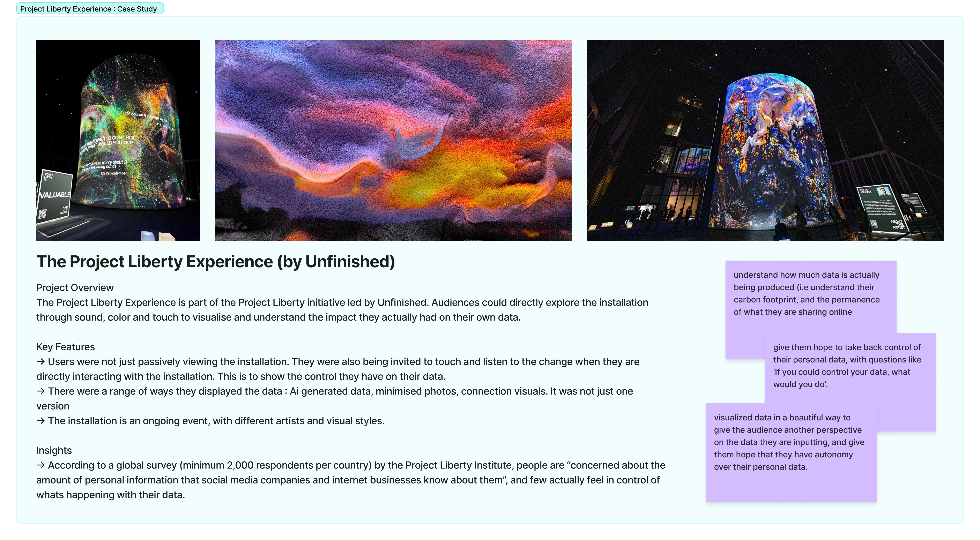Click the arrow bullet before 'Users were not just passively'

pos(41,362)
